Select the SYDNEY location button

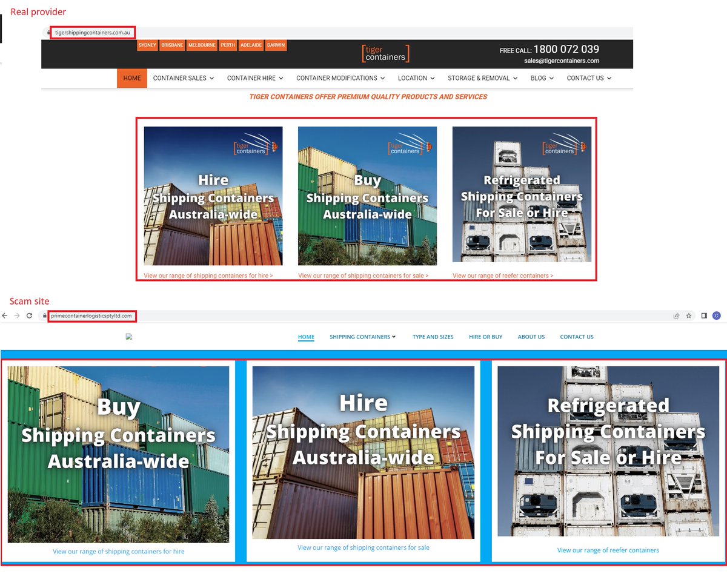[x=147, y=45]
